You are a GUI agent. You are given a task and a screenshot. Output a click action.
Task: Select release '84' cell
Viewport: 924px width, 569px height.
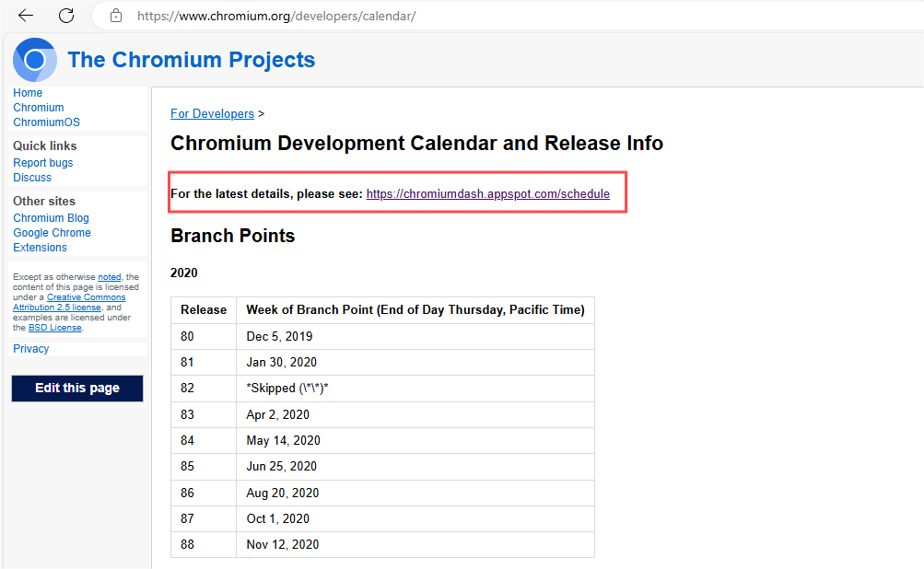(204, 441)
